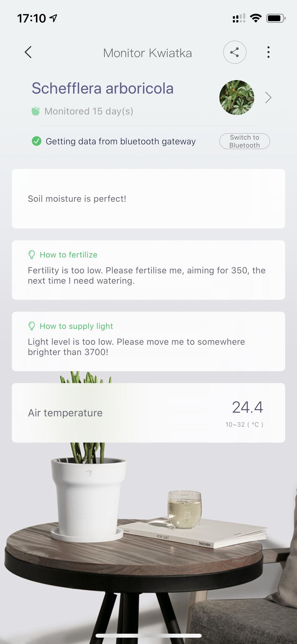Tap the lightbulb icon beside How to supply light
297x644 pixels.
pos(32,326)
